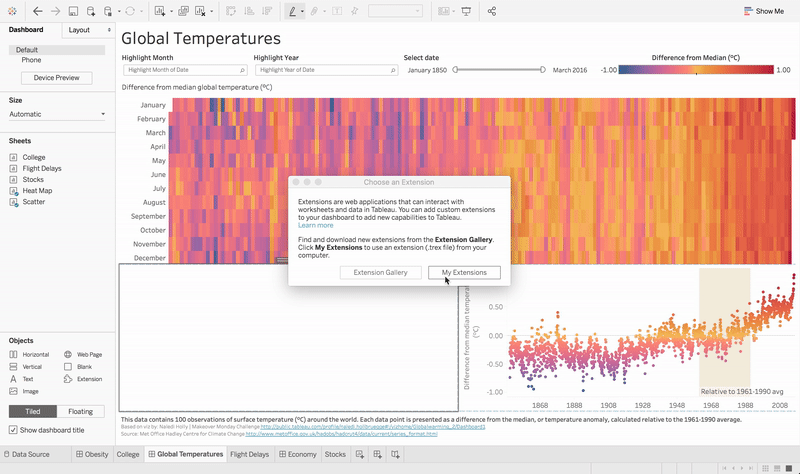Switch layout mode to Floating
Screen dimensions: 800x474
(x=80, y=411)
